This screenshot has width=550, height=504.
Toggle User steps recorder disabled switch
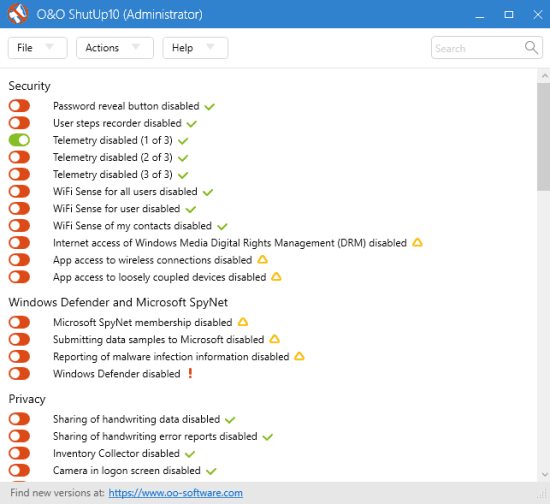coord(19,123)
